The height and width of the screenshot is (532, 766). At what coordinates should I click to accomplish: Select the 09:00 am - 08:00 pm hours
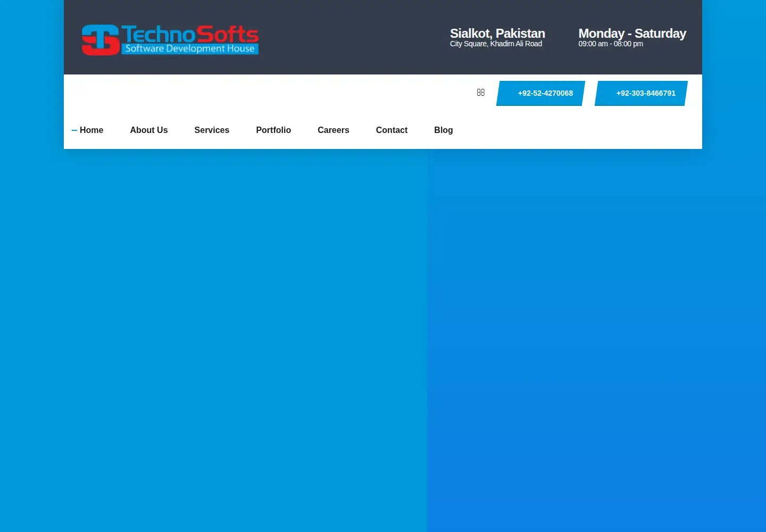(x=611, y=44)
